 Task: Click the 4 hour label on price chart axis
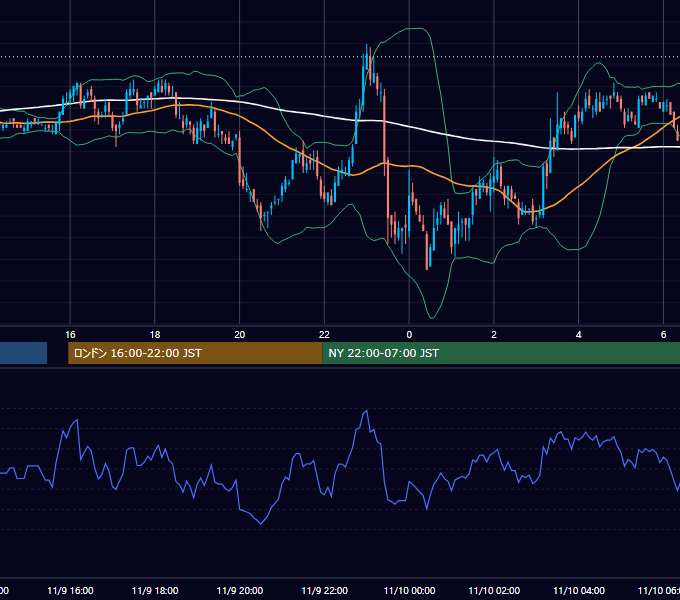(579, 335)
